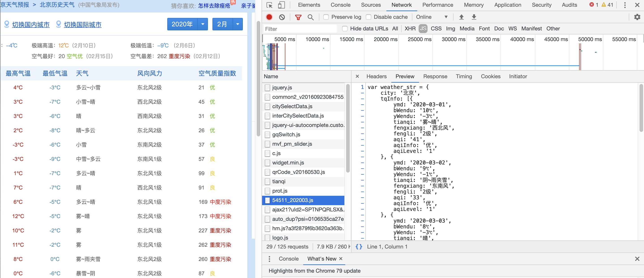Screen dimensions: 644x278
Task: Close the request details pane
Action: (x=357, y=76)
